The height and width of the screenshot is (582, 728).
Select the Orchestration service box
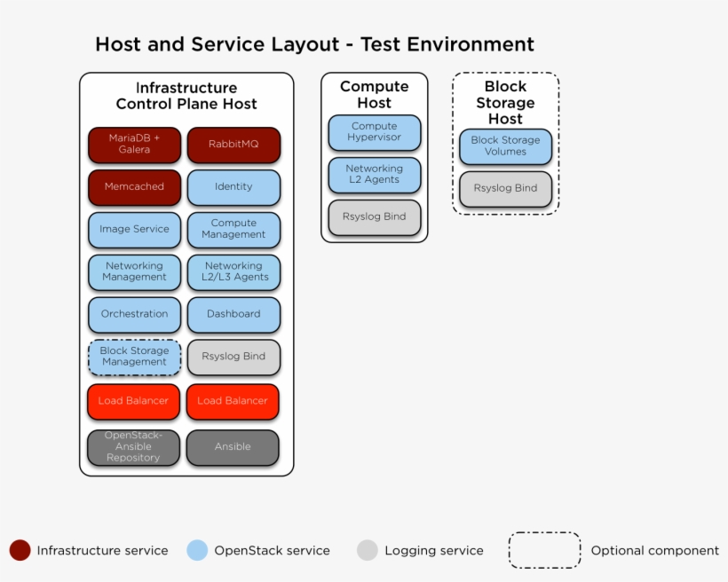pyautogui.click(x=134, y=314)
